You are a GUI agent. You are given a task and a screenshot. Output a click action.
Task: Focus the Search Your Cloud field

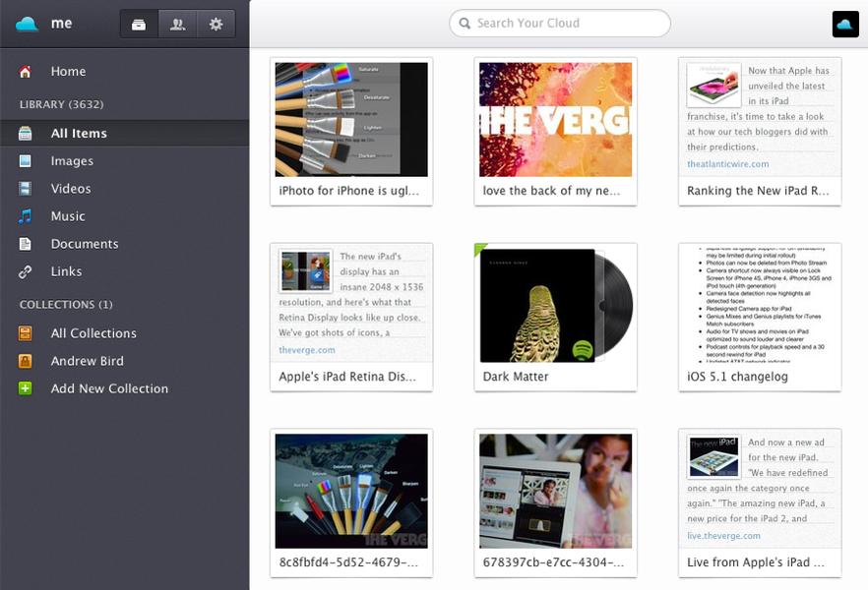[560, 24]
